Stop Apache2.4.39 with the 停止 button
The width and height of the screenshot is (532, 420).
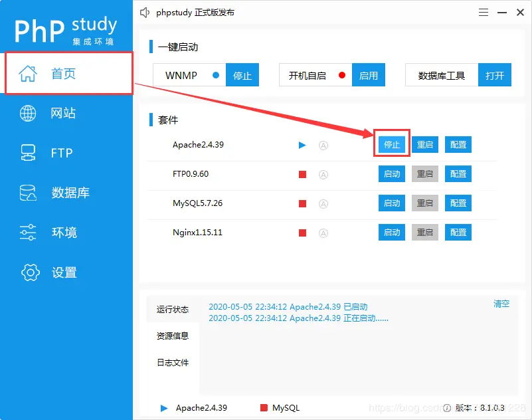392,145
